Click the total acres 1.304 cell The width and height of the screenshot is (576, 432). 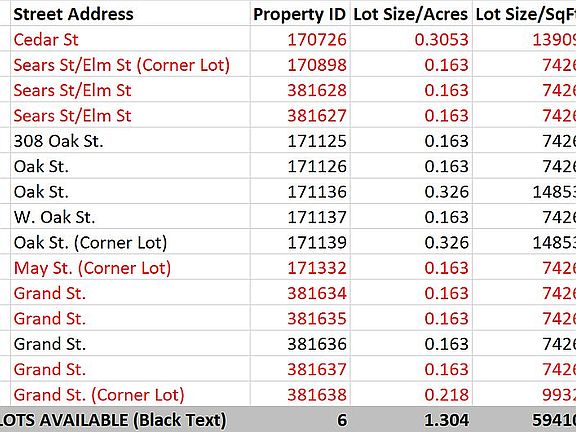(411, 419)
